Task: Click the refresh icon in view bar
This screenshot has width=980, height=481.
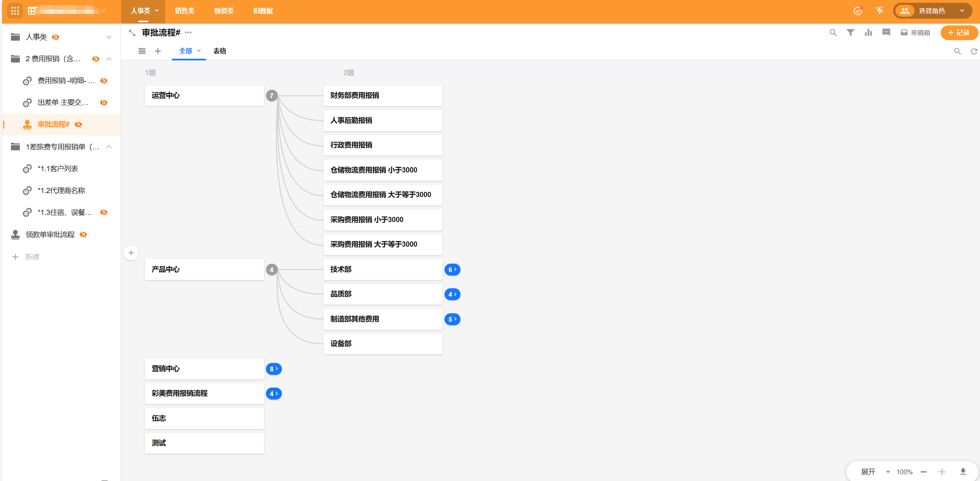Action: 974,51
